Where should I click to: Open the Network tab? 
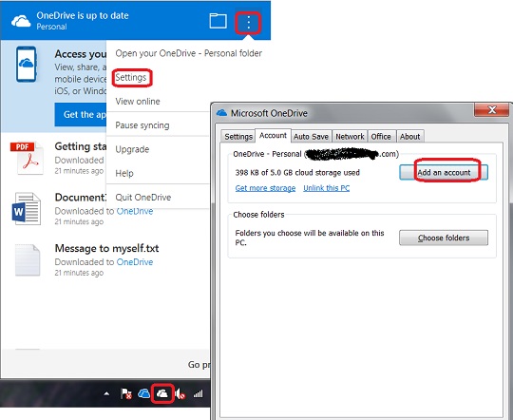click(x=350, y=137)
